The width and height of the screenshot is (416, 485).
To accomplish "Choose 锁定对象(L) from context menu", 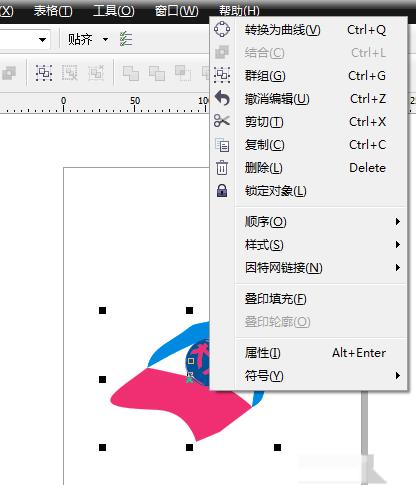I will (x=308, y=191).
